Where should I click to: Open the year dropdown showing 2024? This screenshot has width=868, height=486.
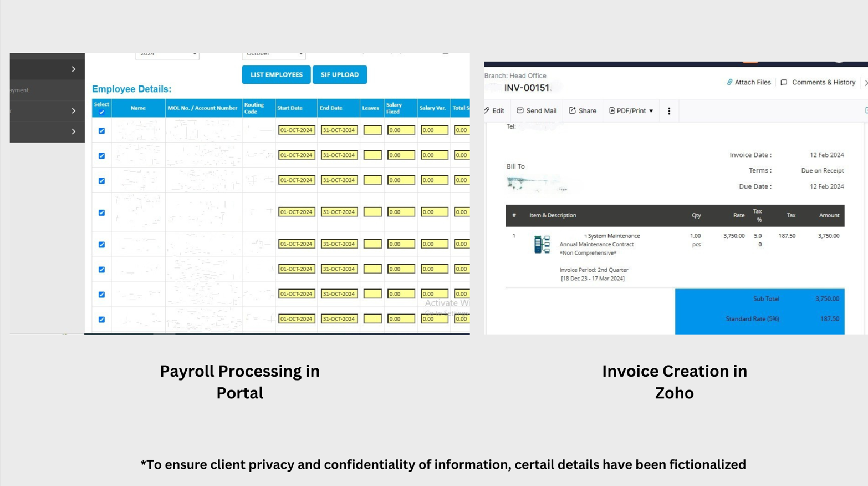click(167, 55)
